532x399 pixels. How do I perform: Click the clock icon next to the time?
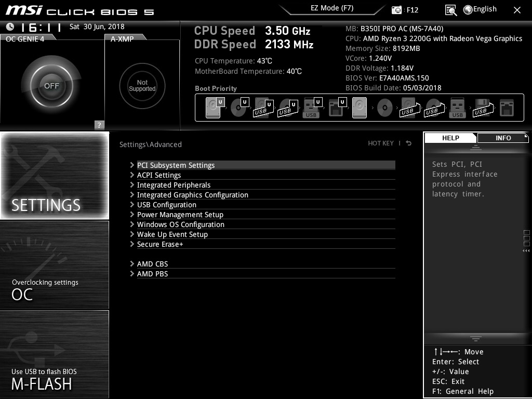click(10, 26)
